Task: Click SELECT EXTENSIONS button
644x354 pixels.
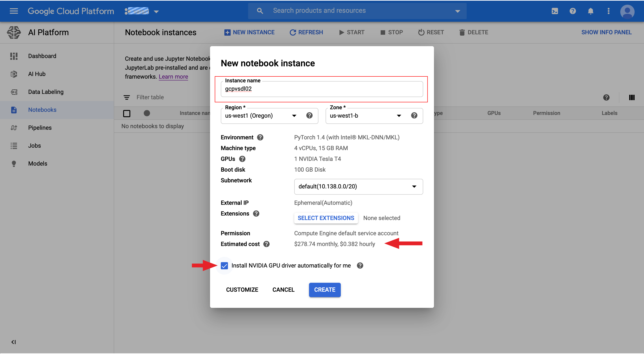Action: (326, 218)
